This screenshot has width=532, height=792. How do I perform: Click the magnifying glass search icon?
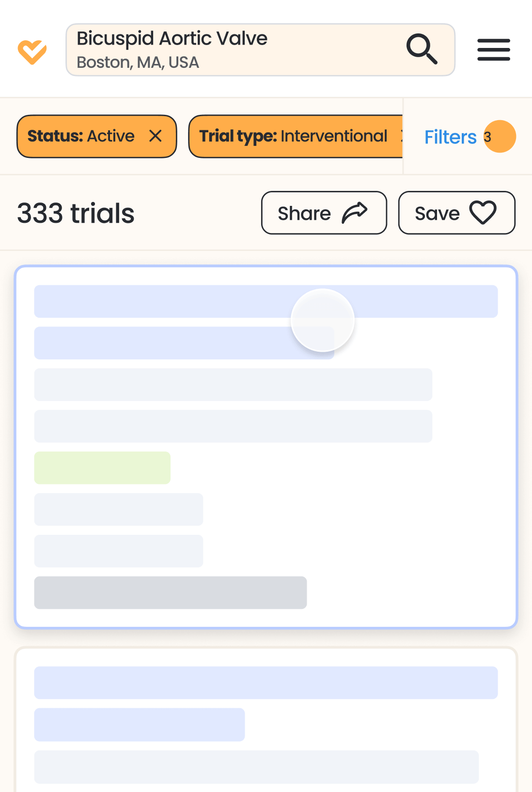[x=422, y=49]
